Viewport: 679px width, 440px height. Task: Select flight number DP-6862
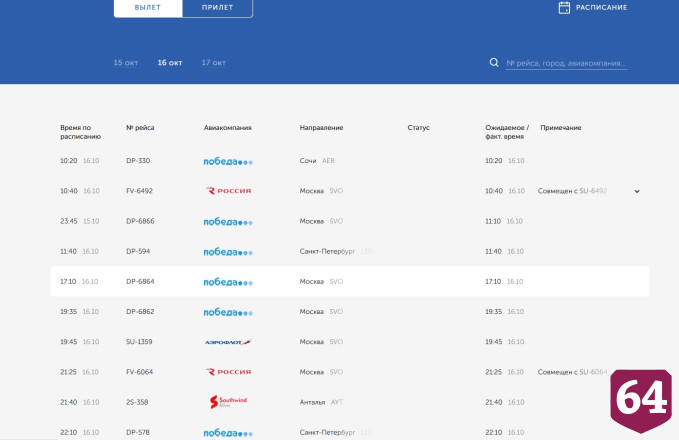(x=140, y=311)
